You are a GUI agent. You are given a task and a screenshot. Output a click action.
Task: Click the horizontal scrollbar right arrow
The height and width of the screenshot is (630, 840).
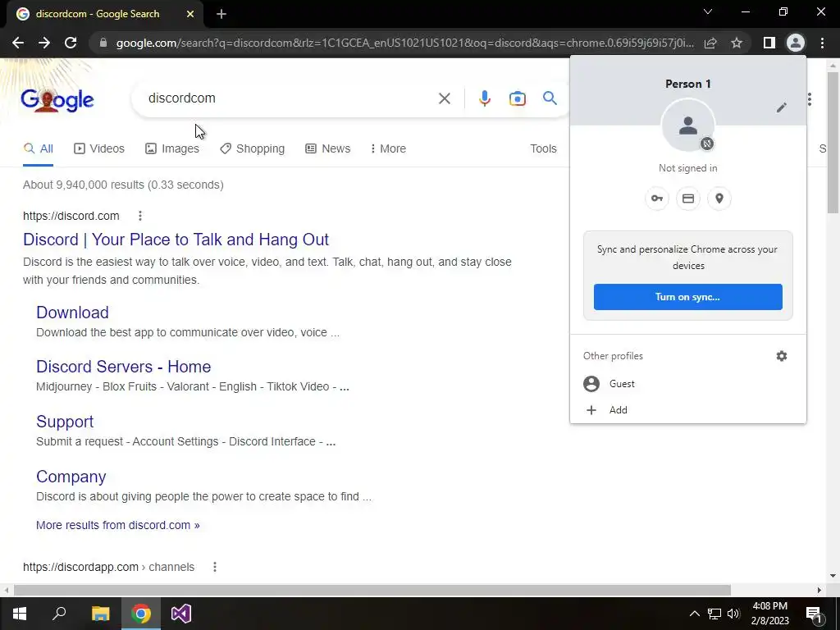[819, 590]
